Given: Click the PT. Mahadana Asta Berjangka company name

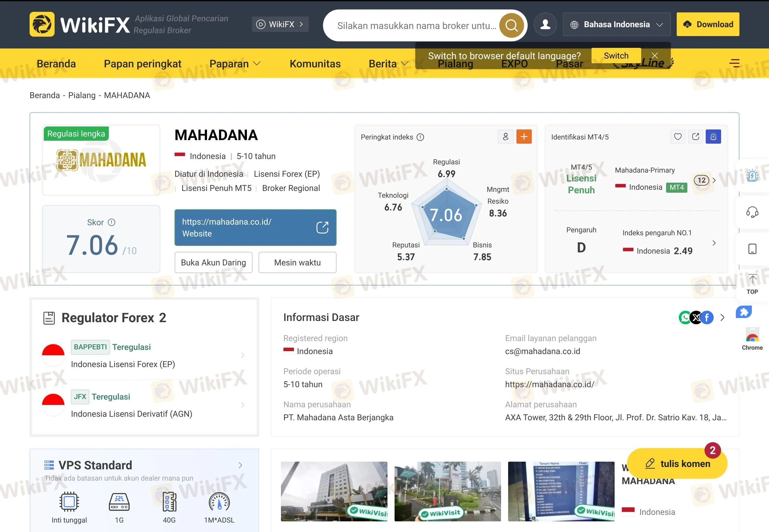Looking at the screenshot, I should (338, 417).
